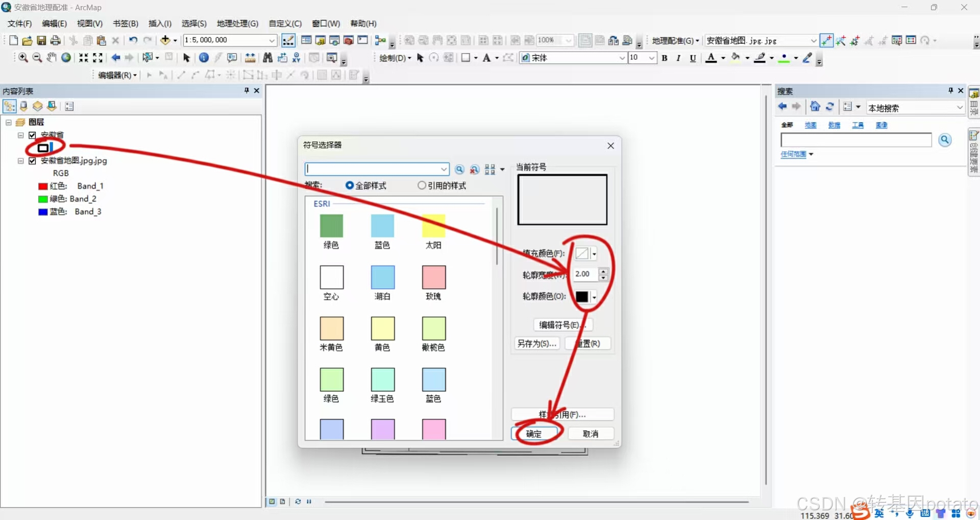
Task: Click the blue search go button
Action: click(x=945, y=140)
